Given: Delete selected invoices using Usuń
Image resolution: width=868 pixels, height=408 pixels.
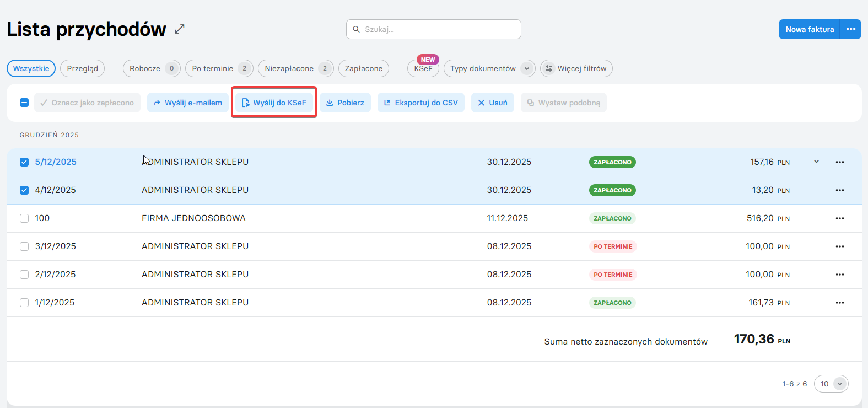Looking at the screenshot, I should coord(492,103).
